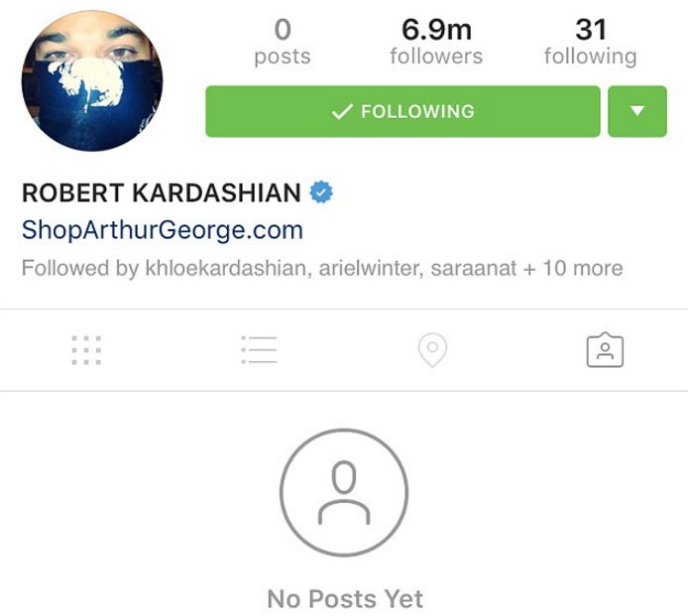Open the 6.9m followers list
Screen dimensions: 688x616
pos(436,42)
